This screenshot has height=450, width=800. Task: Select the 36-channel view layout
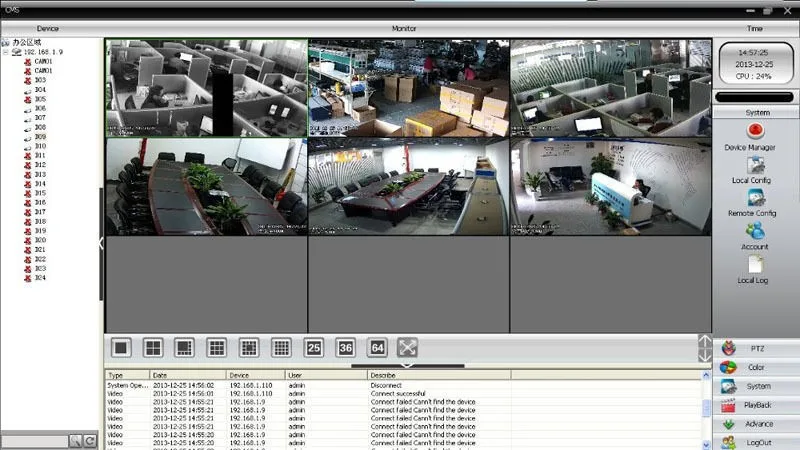(x=345, y=348)
